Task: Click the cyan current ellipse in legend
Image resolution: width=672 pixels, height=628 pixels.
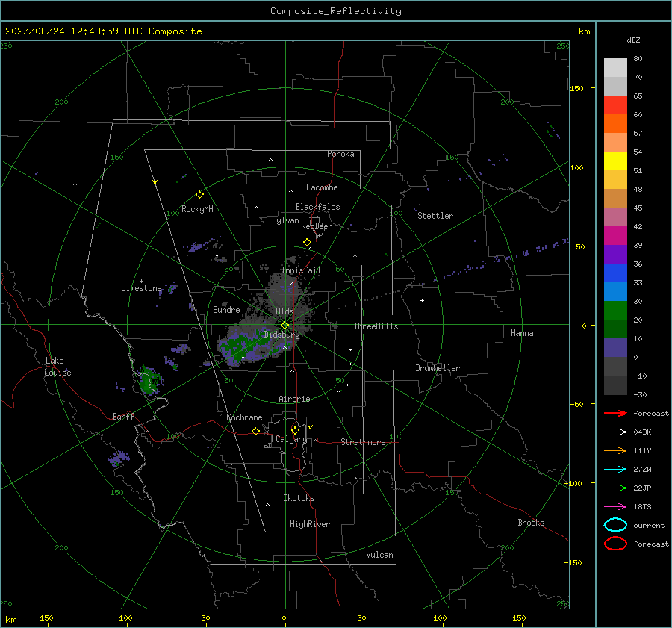Action: pos(615,525)
